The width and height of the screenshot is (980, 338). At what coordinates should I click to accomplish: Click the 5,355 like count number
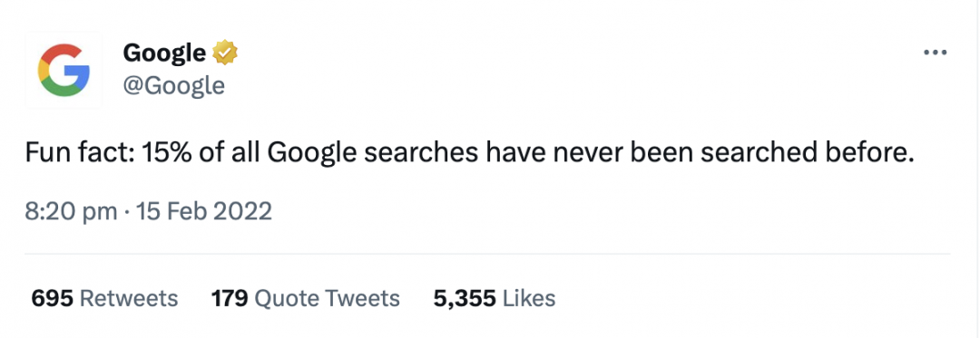point(465,299)
